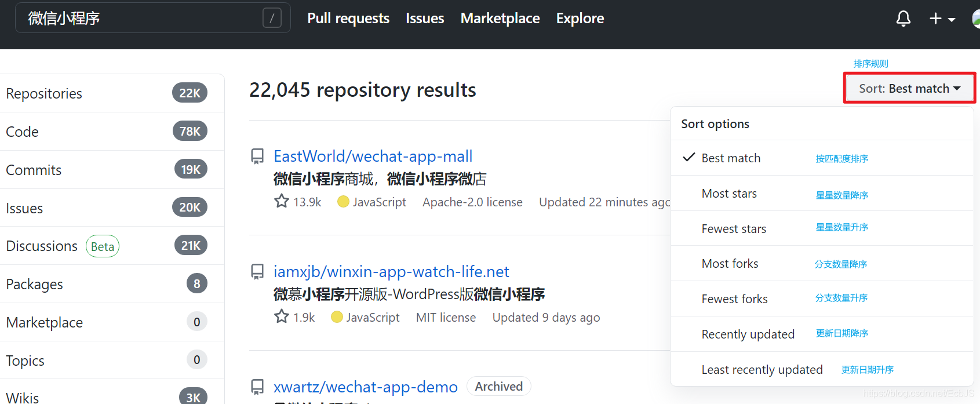
Task: Filter by Packages in sidebar
Action: click(x=112, y=284)
